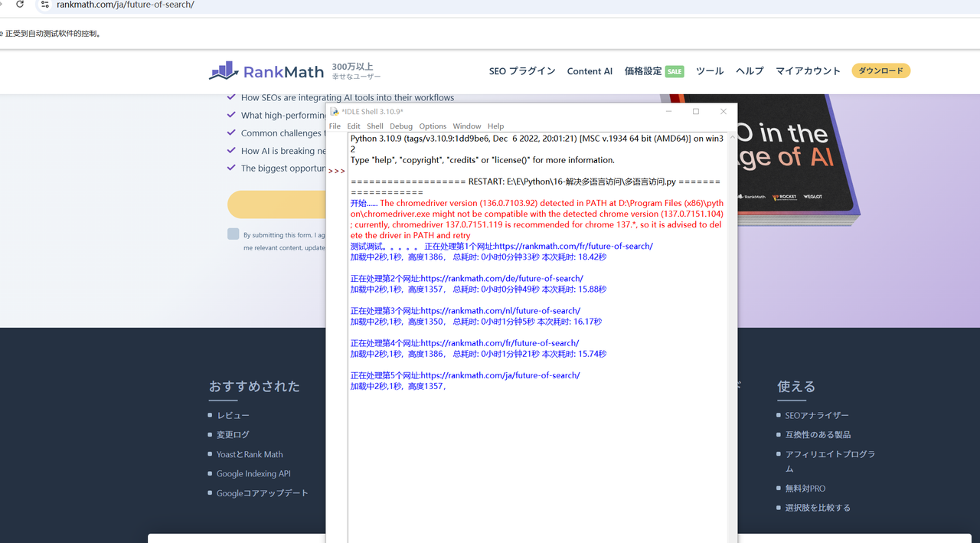The width and height of the screenshot is (980, 543).
Task: Tick the consent checkbox under the form
Action: [x=233, y=234]
